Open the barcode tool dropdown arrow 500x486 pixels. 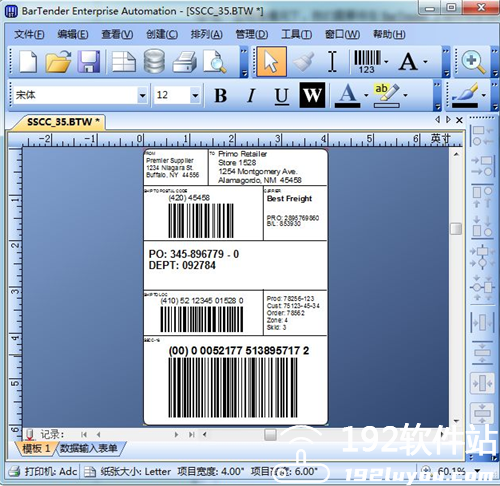point(386,62)
